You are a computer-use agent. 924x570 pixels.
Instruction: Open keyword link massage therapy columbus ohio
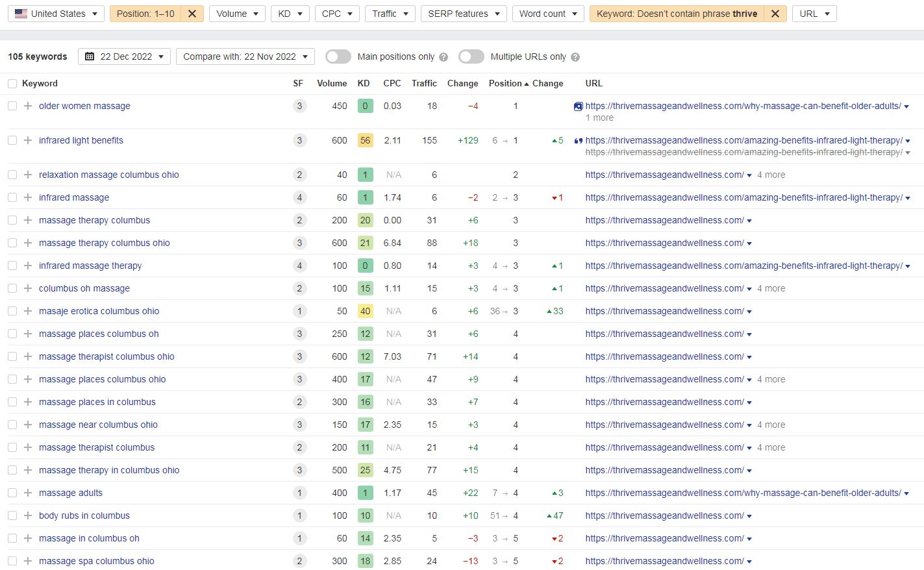click(104, 243)
